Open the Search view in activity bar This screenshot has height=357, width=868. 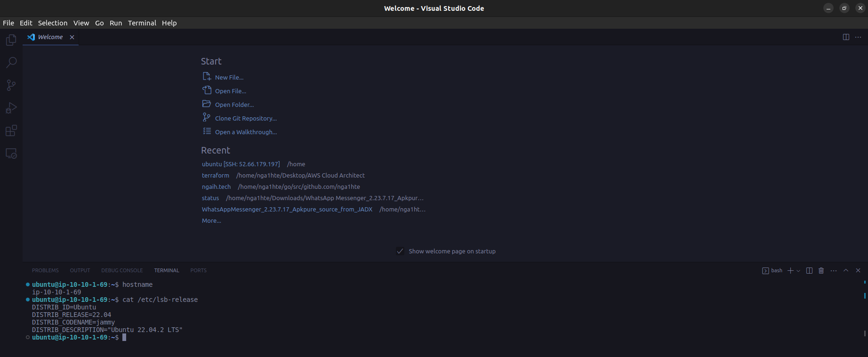[x=11, y=63]
